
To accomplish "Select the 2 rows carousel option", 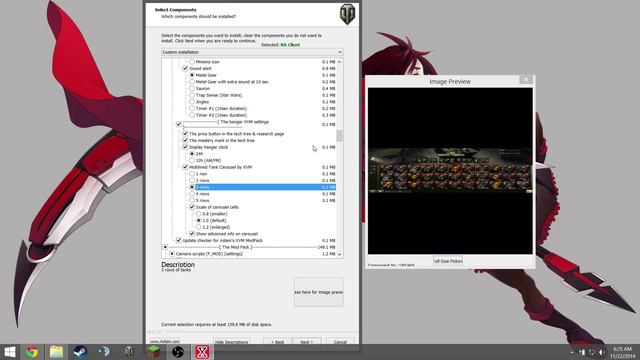I will (x=192, y=180).
